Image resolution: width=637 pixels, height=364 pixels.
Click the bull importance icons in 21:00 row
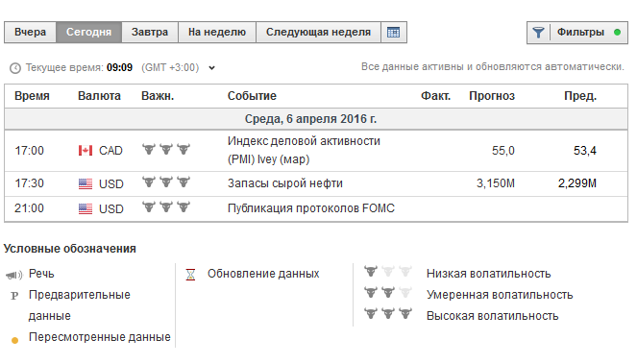tap(166, 207)
